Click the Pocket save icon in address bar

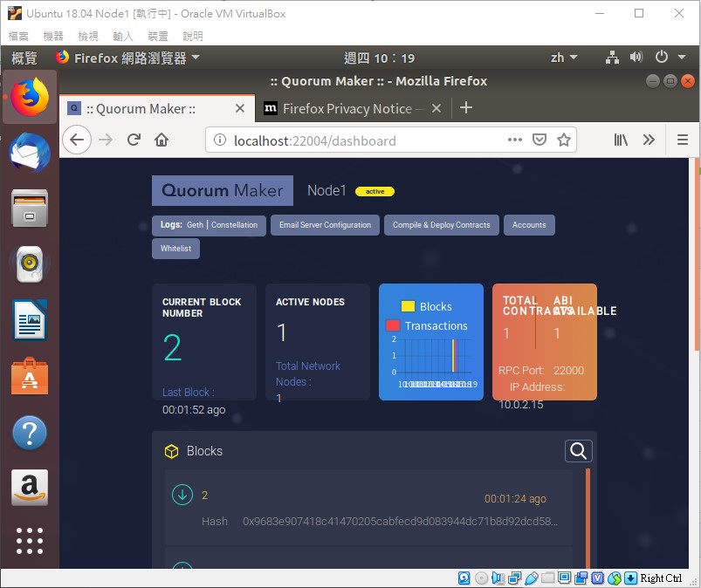tap(539, 140)
